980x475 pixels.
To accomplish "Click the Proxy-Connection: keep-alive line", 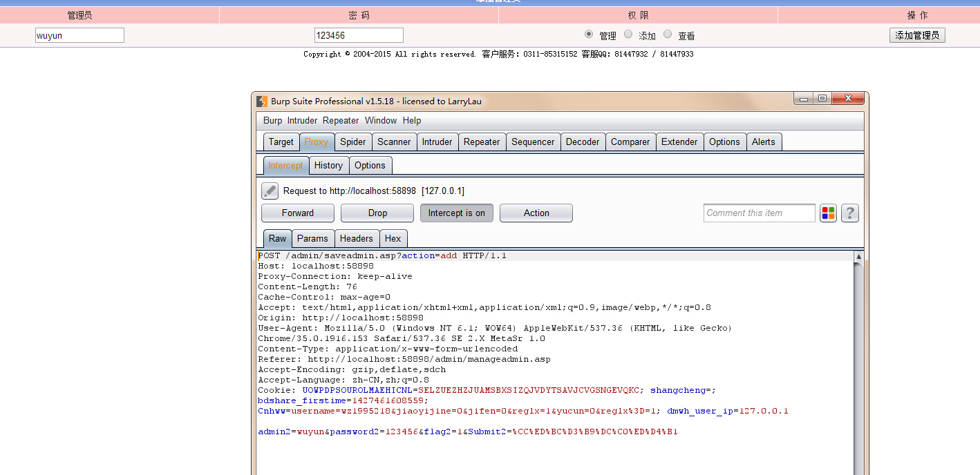I will [335, 276].
